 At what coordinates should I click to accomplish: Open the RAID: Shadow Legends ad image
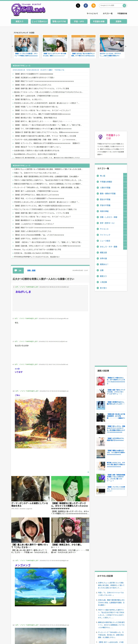[30, 489]
